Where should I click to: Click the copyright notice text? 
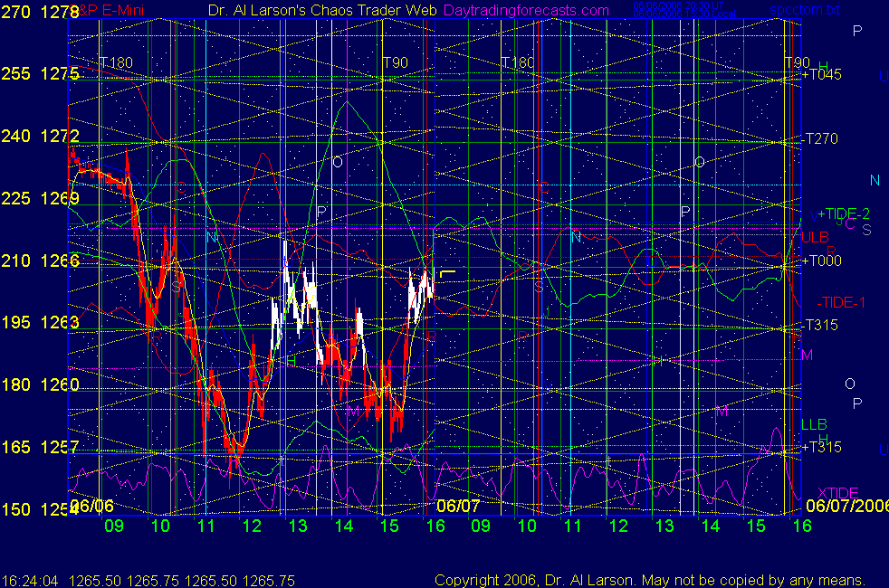pos(650,580)
